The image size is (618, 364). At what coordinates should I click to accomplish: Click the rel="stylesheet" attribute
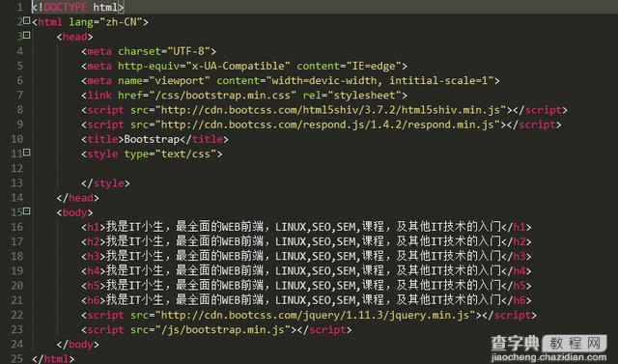click(x=351, y=96)
